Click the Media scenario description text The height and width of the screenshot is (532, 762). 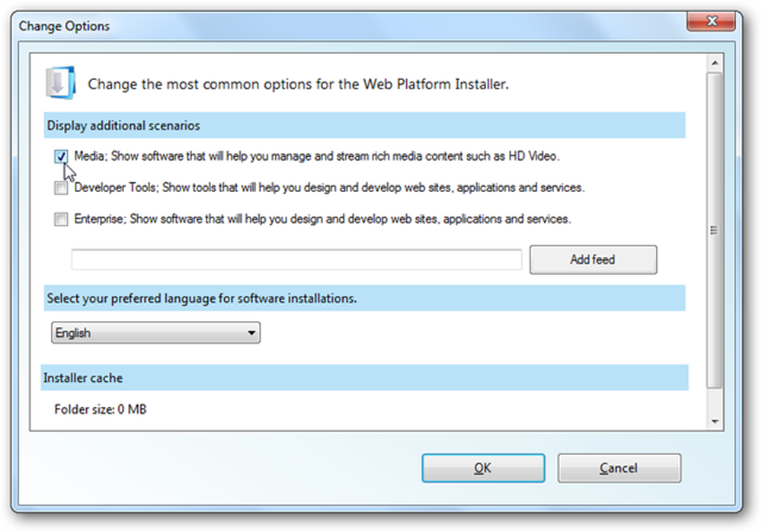pyautogui.click(x=316, y=156)
